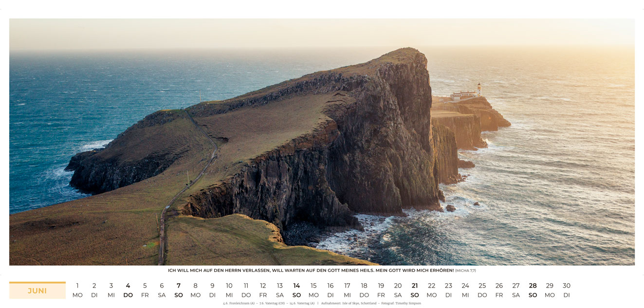
Task: Select Thursday 4 marked in bold
Action: tap(128, 286)
